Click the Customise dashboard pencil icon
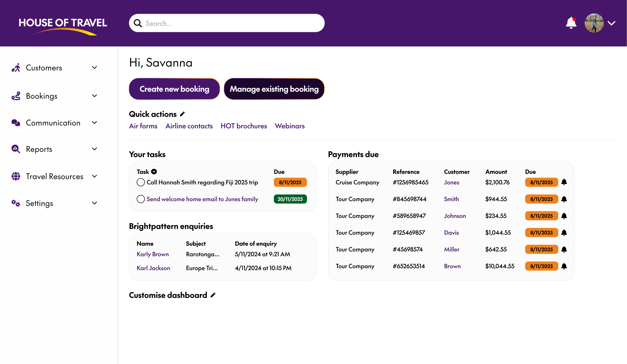Screen dimensions: 627x364 tap(213, 295)
